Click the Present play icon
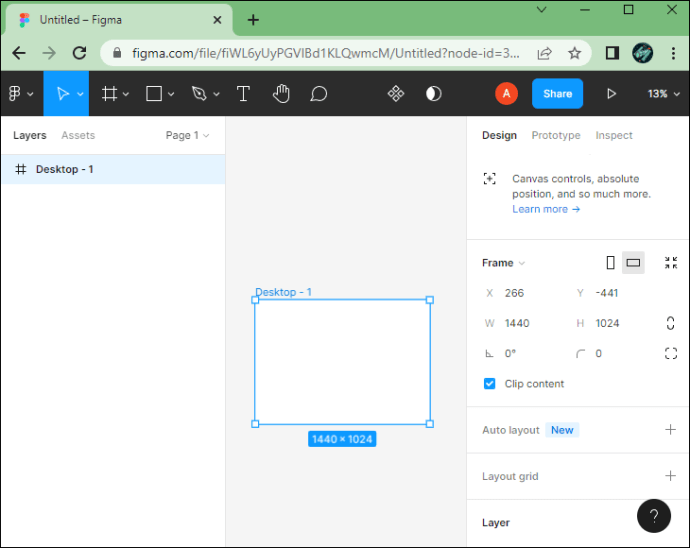Viewport: 690px width, 548px height. point(611,93)
